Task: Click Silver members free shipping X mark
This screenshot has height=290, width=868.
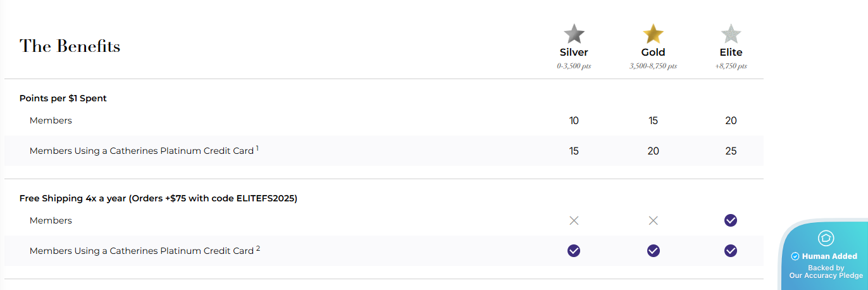Action: click(574, 220)
